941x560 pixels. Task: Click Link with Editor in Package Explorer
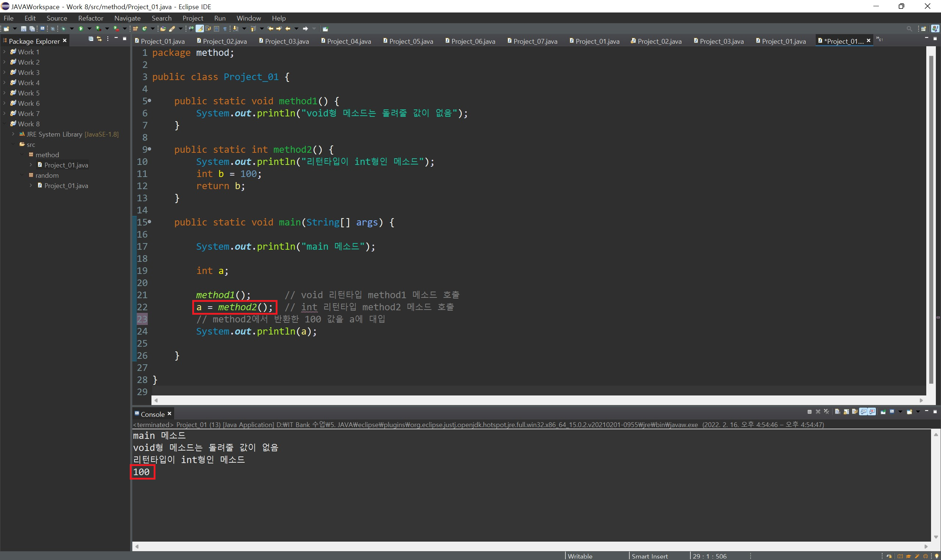[99, 39]
